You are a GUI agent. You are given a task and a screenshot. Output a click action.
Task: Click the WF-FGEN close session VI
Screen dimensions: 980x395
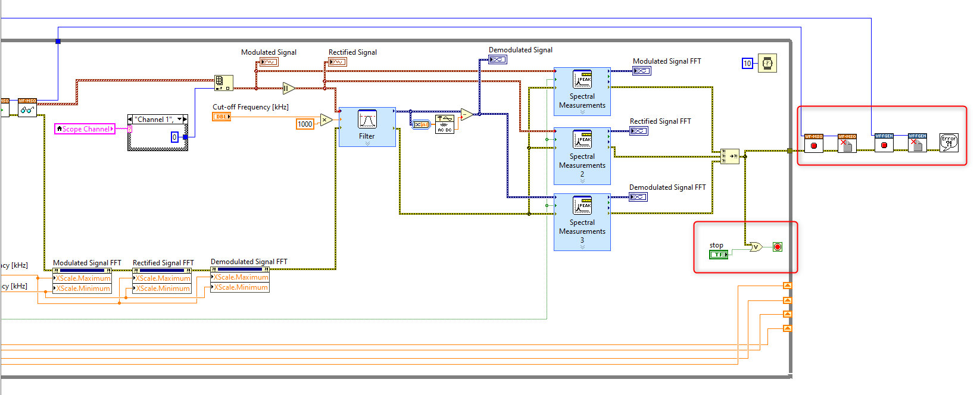[917, 143]
